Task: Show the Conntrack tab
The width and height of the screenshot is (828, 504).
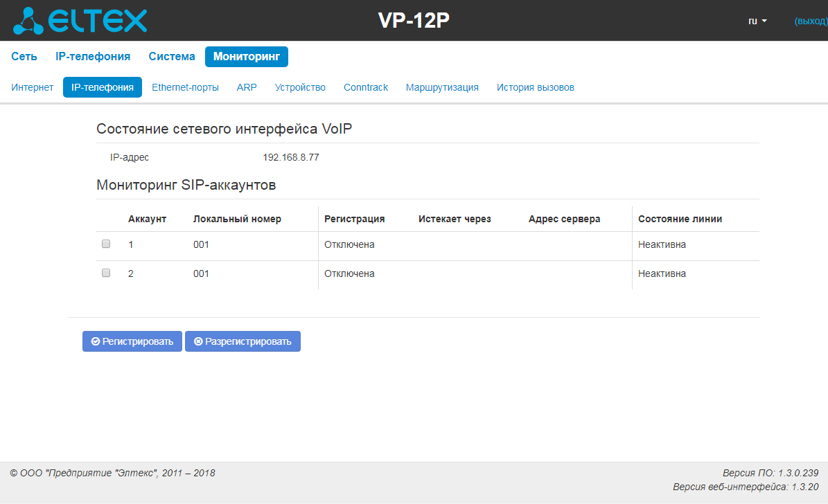Action: pos(366,87)
